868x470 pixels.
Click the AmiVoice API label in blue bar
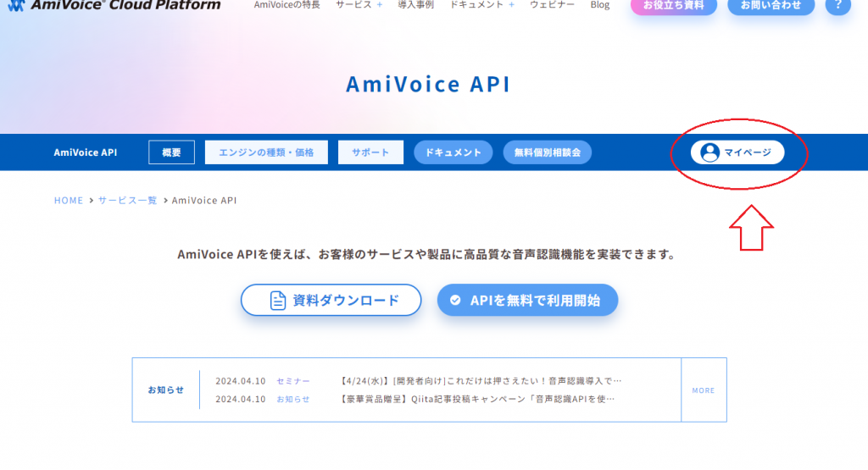tap(86, 152)
